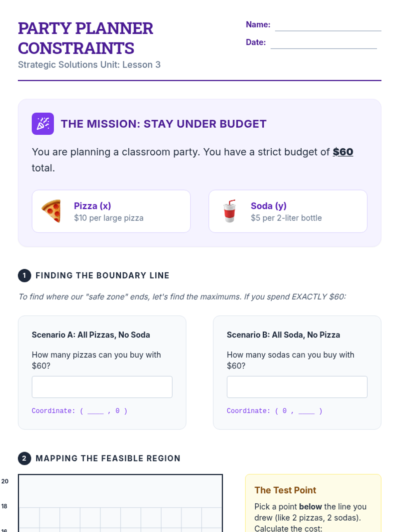This screenshot has width=399, height=532.
Task: Click the Party Planner Constraints title
Action: [x=85, y=38]
